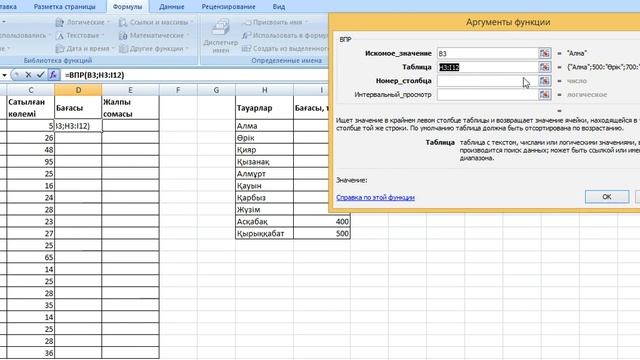Viewport: 640px width, 360px height.
Task: Click the Искомое_значение input field
Action: pos(487,53)
